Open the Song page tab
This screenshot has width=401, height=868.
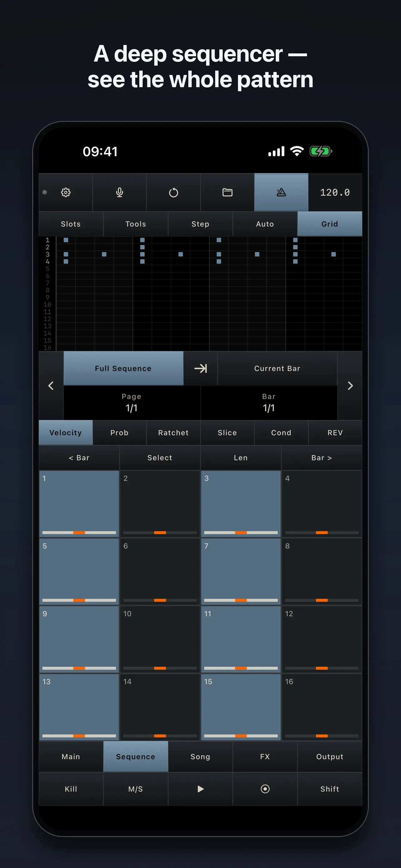200,756
